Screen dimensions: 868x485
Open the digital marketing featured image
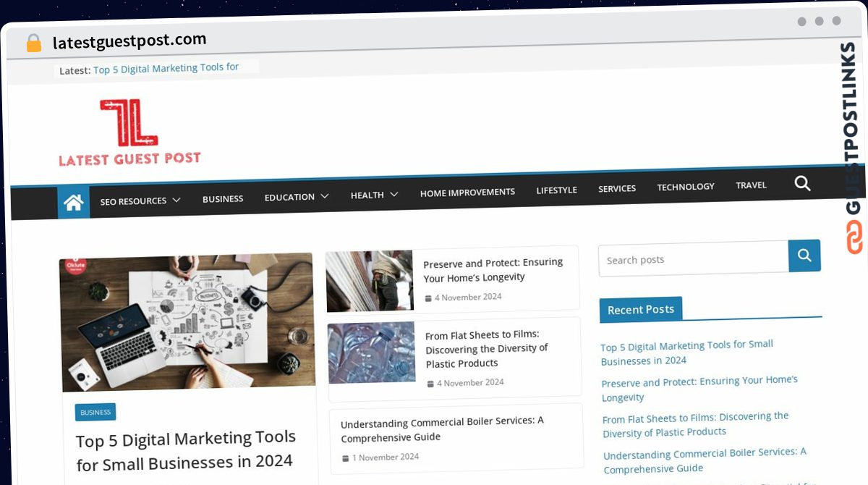[x=187, y=322]
